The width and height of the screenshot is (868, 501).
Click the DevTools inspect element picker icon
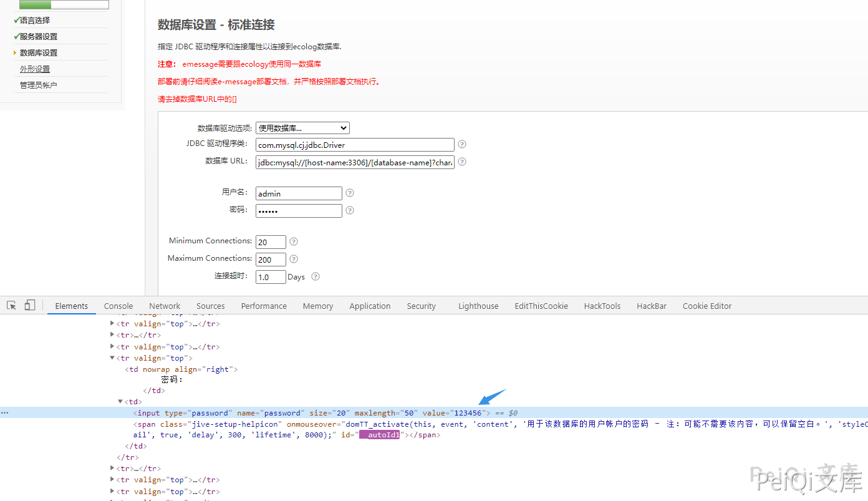(11, 305)
